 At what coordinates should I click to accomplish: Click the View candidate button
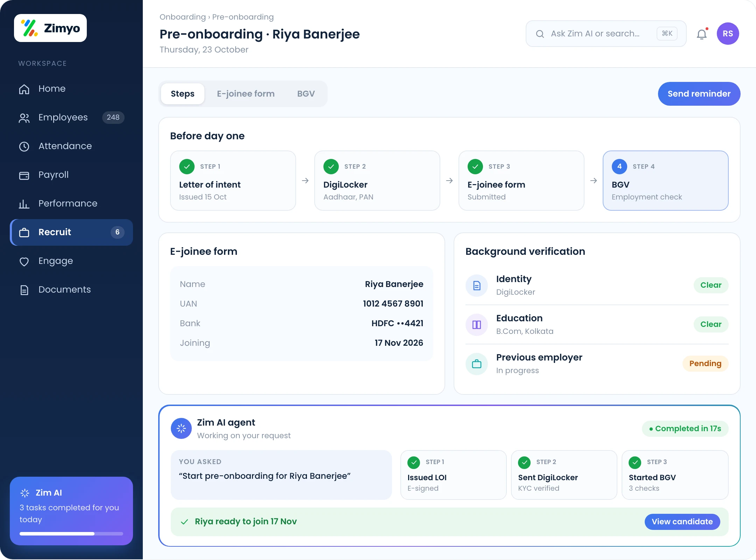point(682,522)
